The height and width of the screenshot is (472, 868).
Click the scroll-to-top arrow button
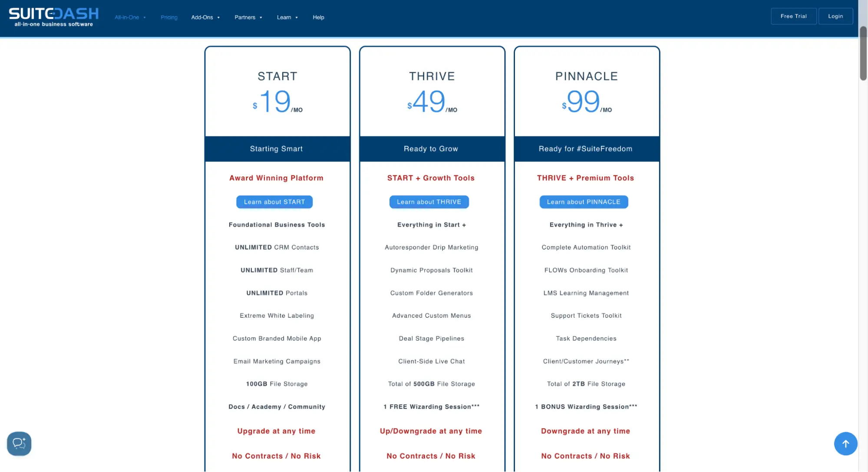tap(845, 443)
